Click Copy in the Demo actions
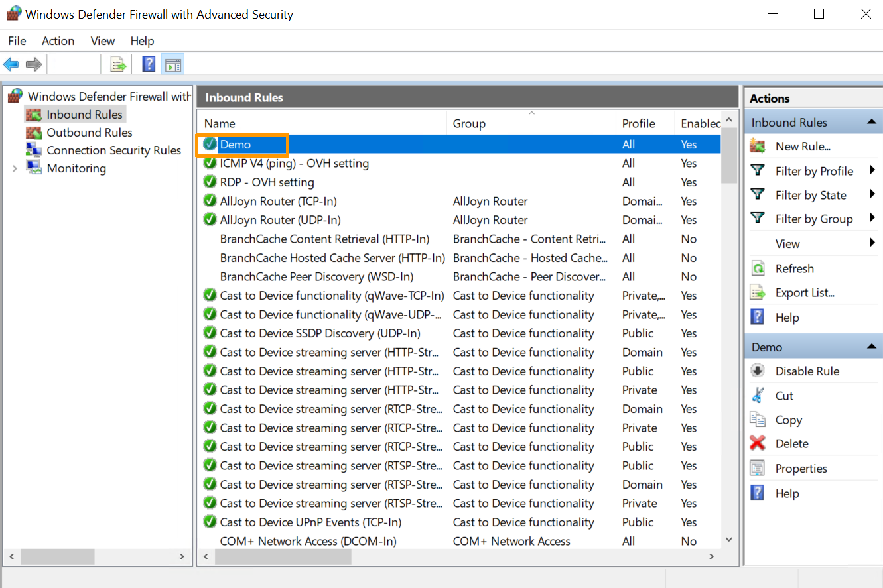Viewport: 883px width, 588px height. coord(788,420)
